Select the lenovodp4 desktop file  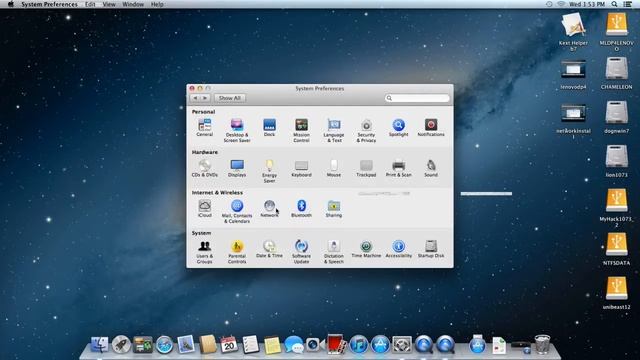click(573, 74)
